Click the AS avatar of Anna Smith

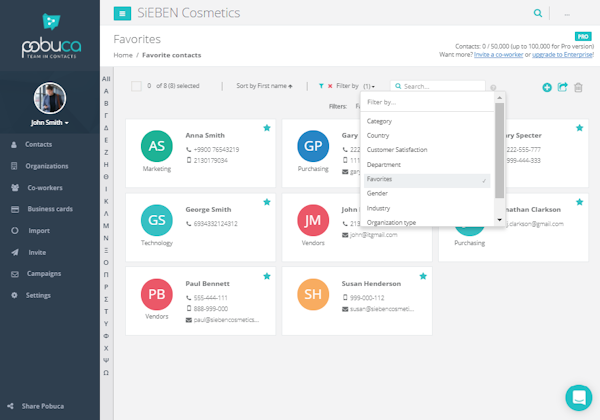(157, 146)
